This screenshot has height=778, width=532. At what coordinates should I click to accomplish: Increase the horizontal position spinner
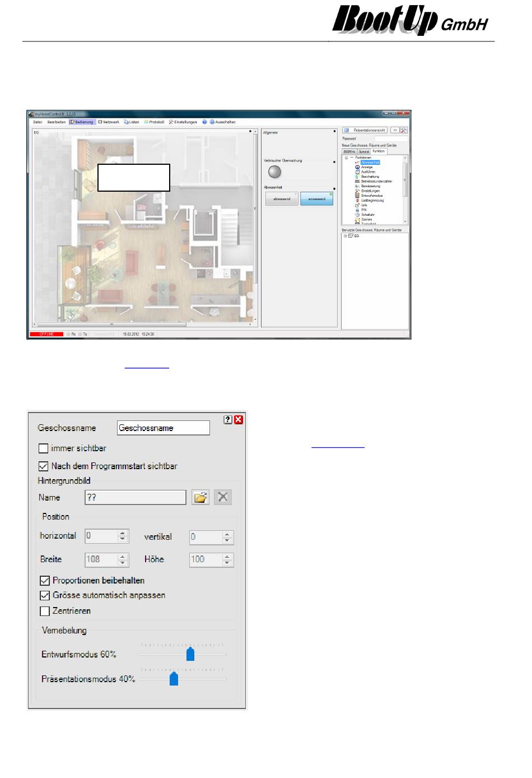coord(123,533)
